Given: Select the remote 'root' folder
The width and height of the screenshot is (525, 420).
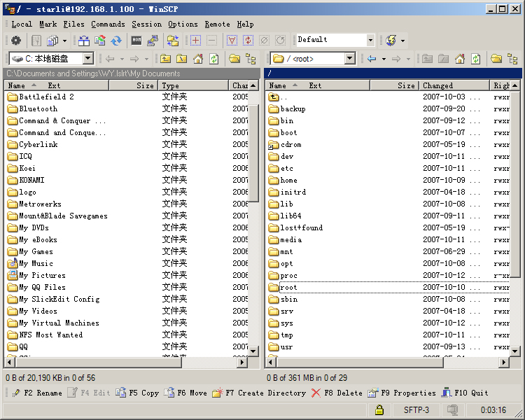Looking at the screenshot, I should point(288,288).
